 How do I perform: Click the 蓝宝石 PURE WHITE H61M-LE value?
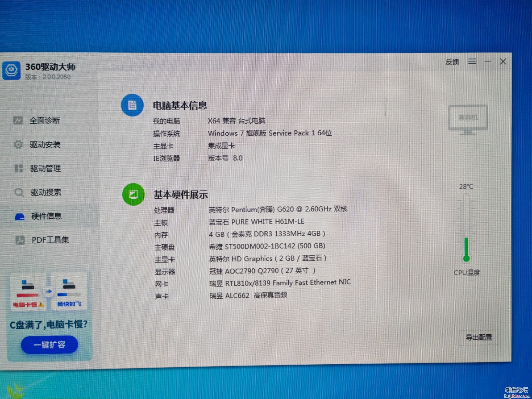(256, 222)
